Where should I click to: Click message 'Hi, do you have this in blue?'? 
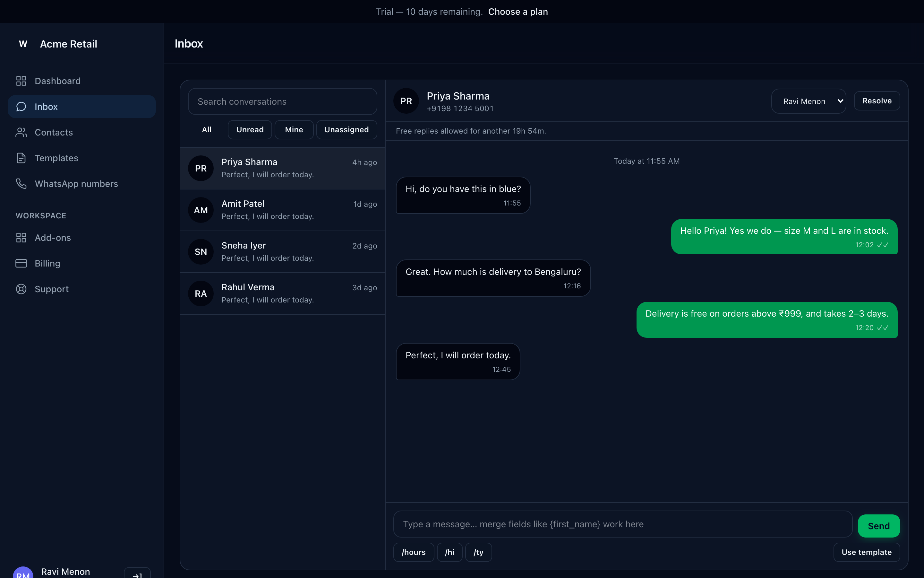tap(463, 195)
